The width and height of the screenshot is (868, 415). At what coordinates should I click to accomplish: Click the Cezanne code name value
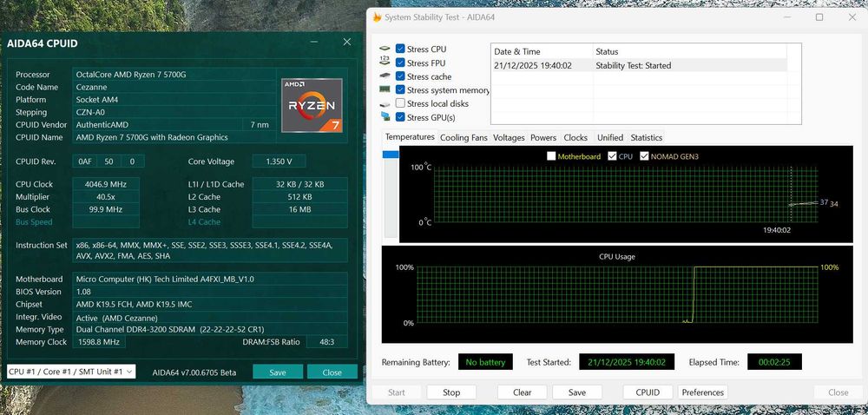(174, 87)
